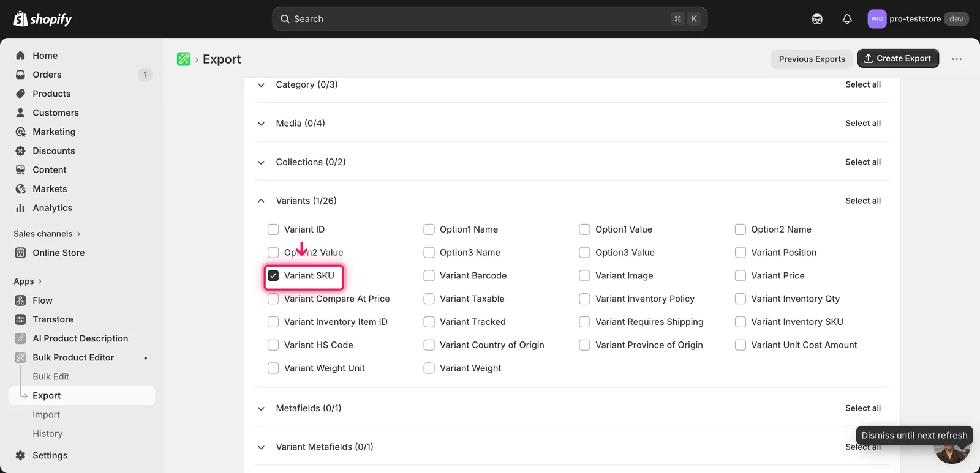
Task: Select all in Media section
Action: (863, 123)
